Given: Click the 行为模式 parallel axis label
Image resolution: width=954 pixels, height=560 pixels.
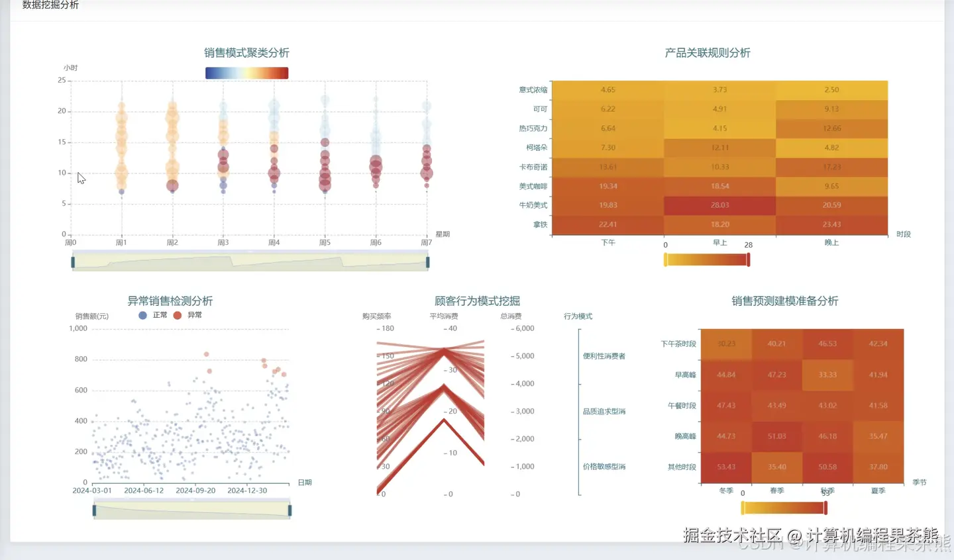Looking at the screenshot, I should pyautogui.click(x=578, y=316).
